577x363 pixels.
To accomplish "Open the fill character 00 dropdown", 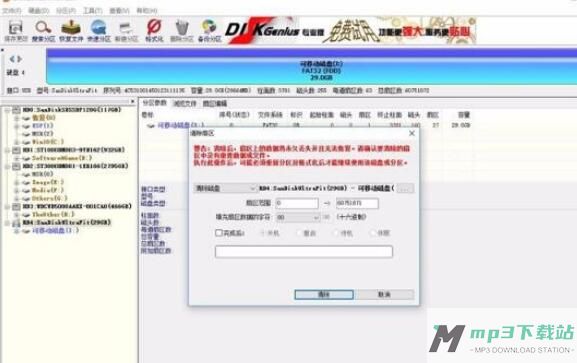I will click(x=297, y=218).
